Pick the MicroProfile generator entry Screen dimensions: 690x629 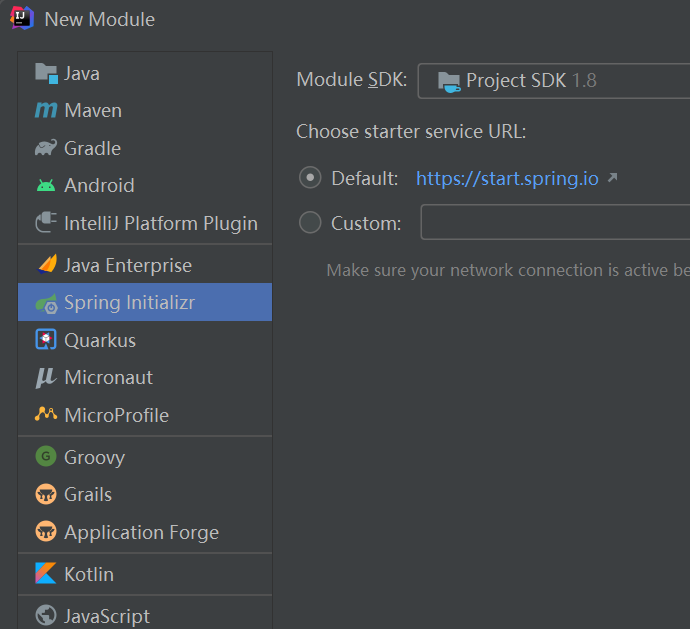116,415
